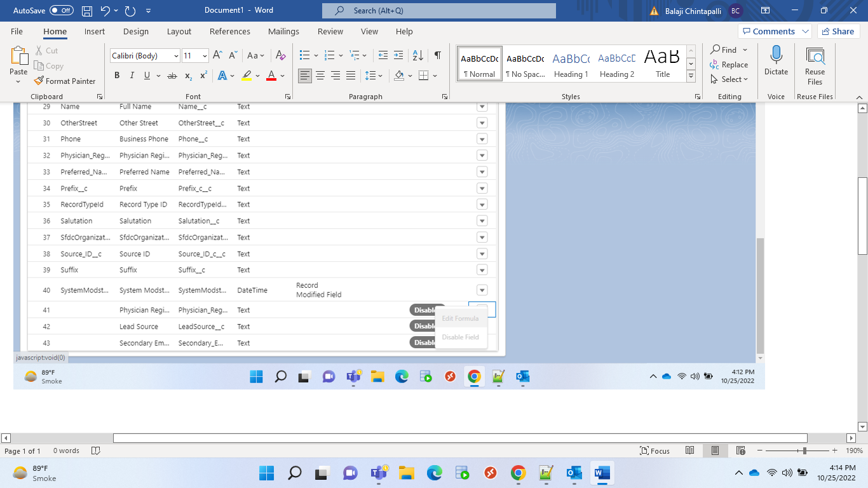
Task: Click the Strikethrough icon
Action: [x=172, y=76]
